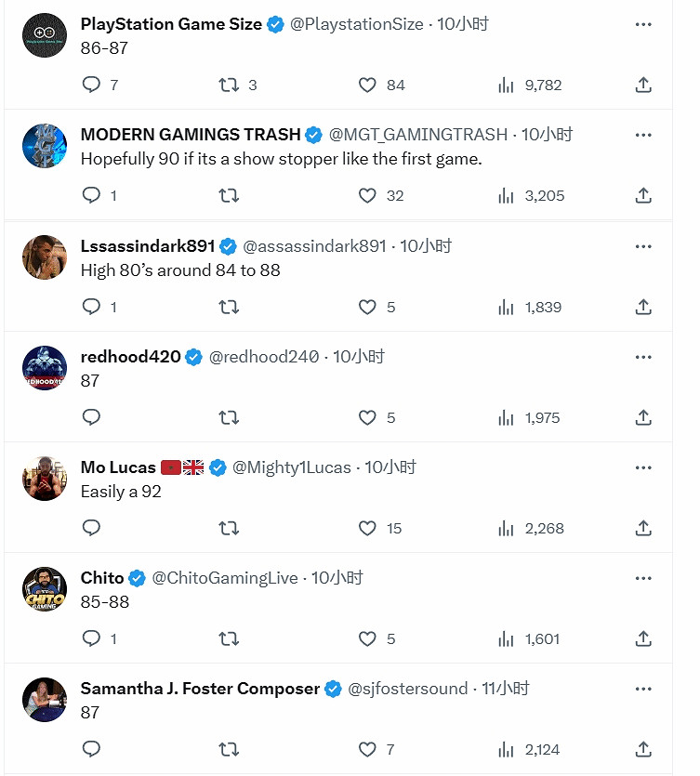This screenshot has width=700, height=776.
Task: Open MODERN GAMINGS TRASH profile name
Action: pyautogui.click(x=191, y=135)
